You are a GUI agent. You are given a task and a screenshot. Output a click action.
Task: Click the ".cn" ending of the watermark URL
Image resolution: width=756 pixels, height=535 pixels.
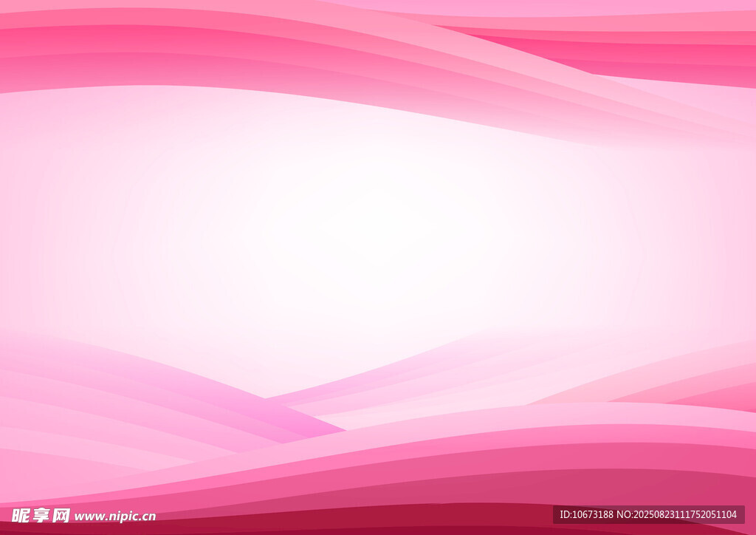pos(146,517)
